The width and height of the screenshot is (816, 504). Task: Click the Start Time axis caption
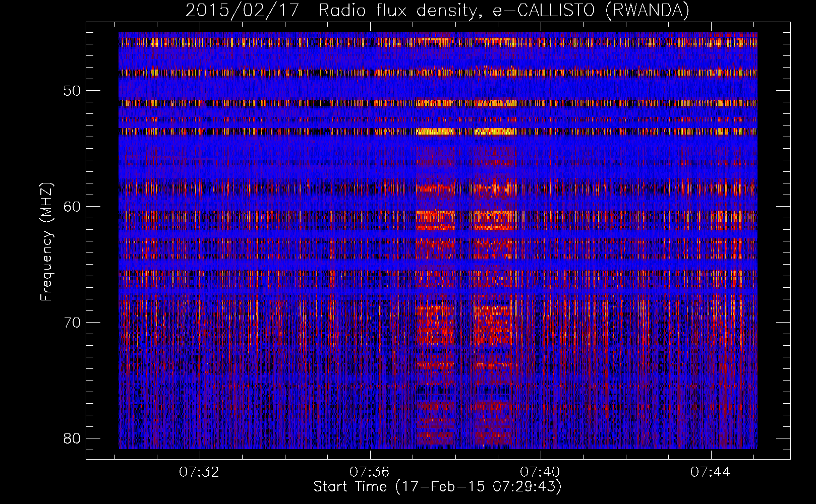coord(437,487)
